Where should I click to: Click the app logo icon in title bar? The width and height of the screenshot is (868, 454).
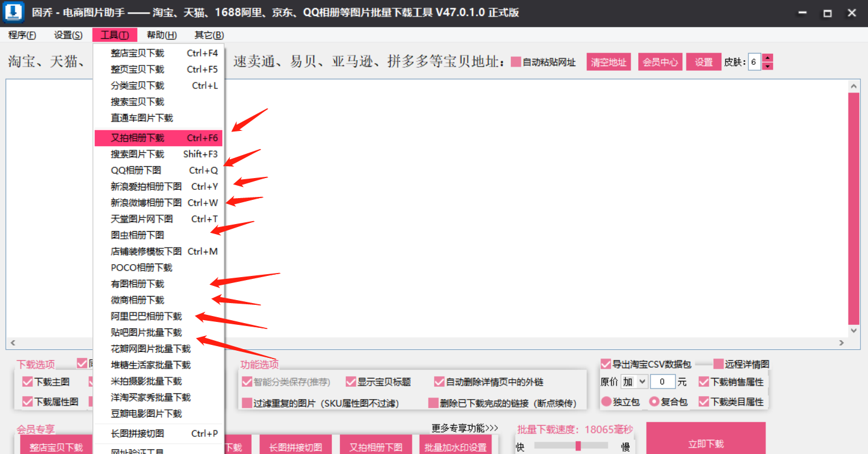coord(12,12)
